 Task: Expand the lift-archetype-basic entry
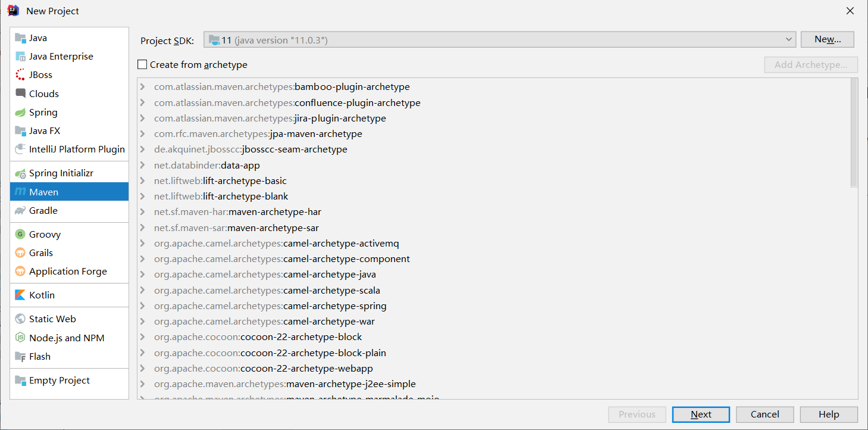(x=142, y=180)
